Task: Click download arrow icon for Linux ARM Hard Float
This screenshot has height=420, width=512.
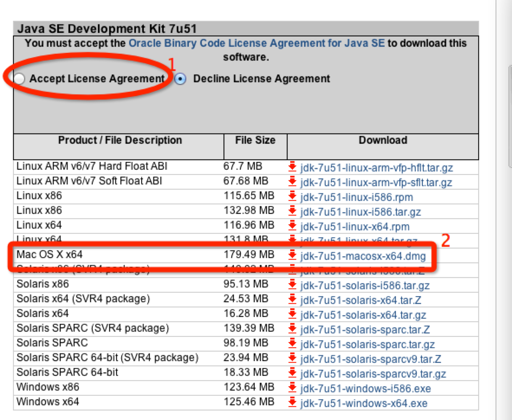Action: tap(292, 166)
